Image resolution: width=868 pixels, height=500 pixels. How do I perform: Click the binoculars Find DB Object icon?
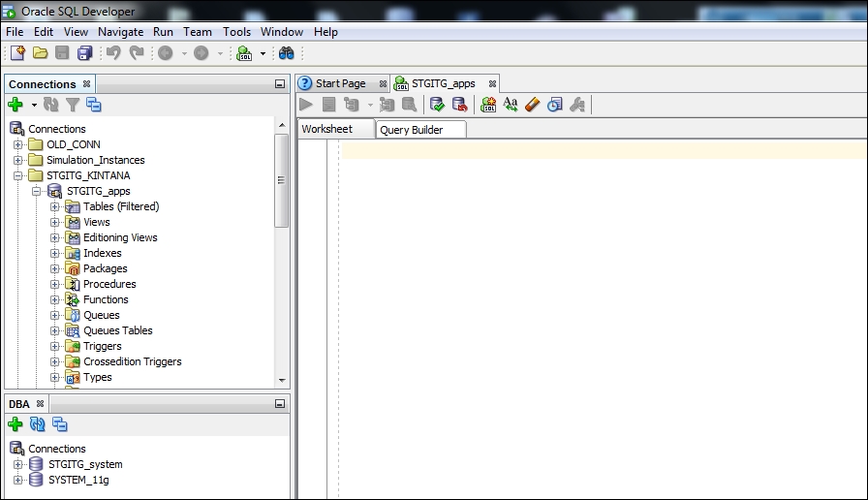coord(286,53)
